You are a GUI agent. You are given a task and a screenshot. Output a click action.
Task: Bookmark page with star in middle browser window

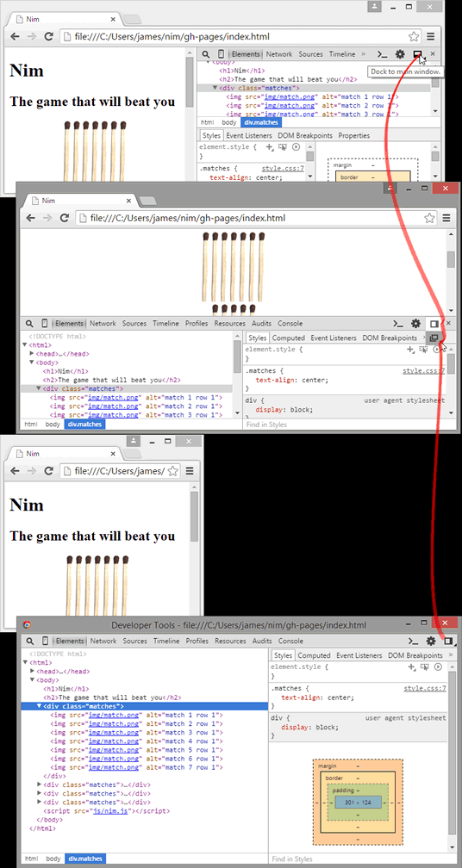tap(429, 218)
